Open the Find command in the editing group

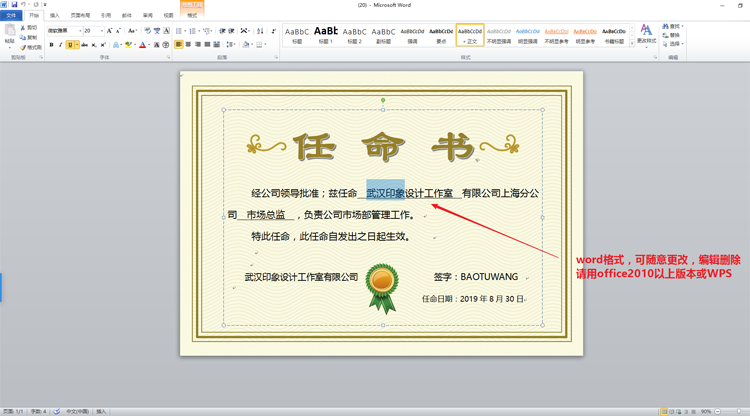pos(673,26)
